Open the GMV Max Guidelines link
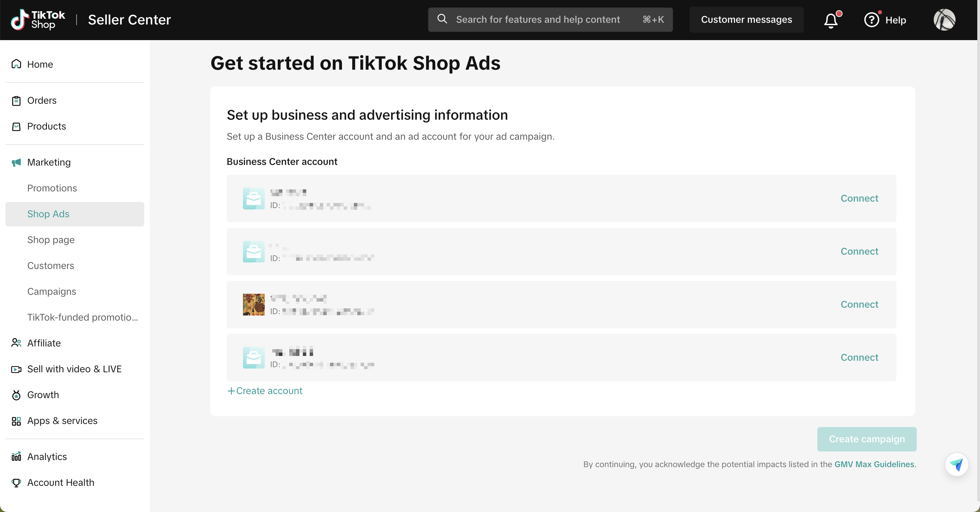The image size is (980, 512). (x=874, y=464)
